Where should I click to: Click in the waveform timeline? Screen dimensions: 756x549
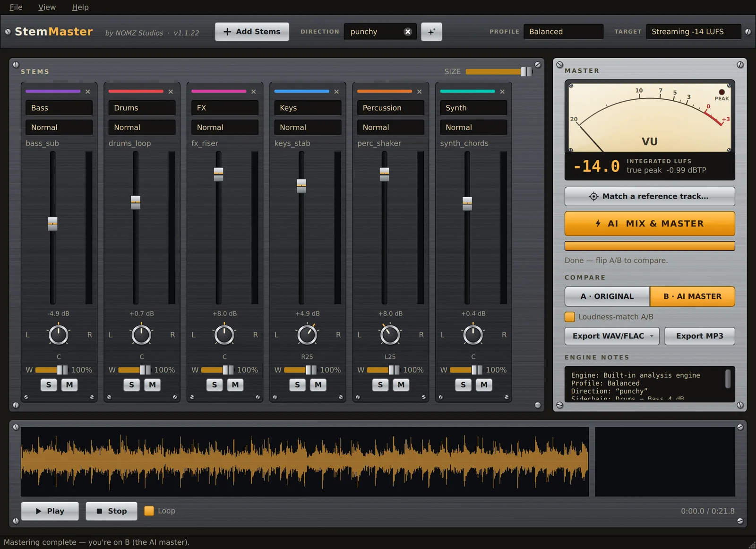[x=305, y=462]
